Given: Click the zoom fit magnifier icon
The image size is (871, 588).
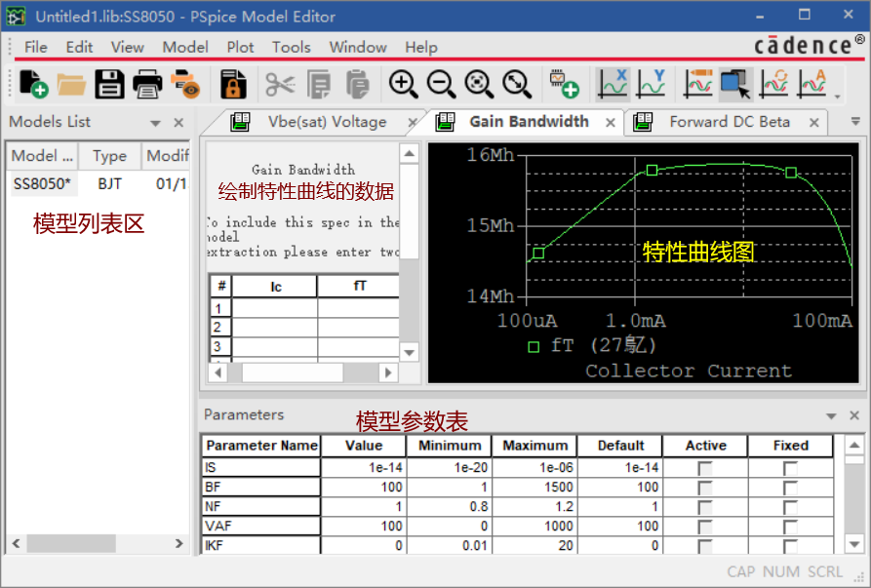Looking at the screenshot, I should click(517, 85).
